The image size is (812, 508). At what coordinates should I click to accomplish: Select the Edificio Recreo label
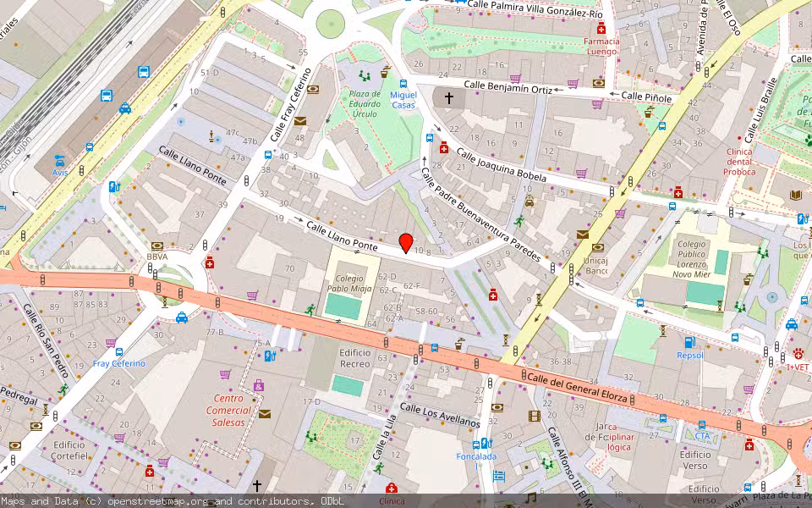(355, 358)
